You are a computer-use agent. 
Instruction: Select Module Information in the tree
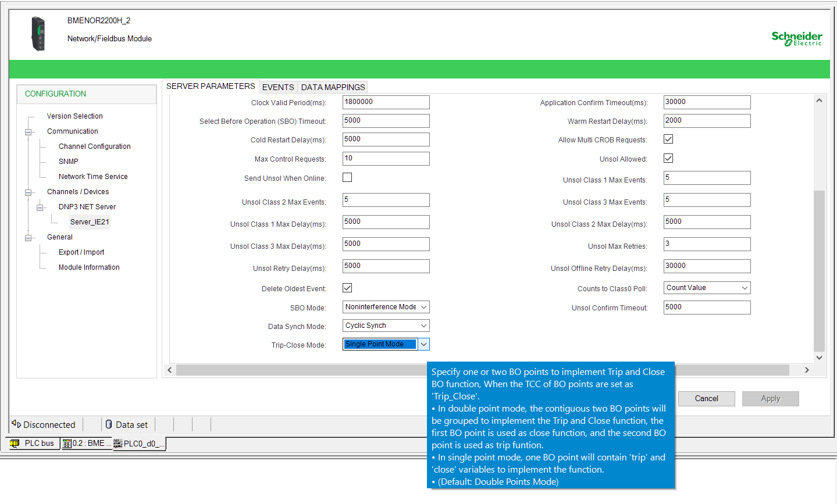pos(89,267)
